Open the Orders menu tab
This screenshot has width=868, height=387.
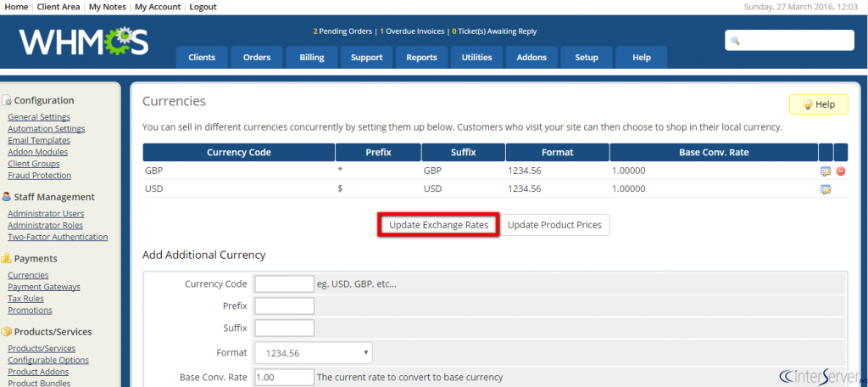(257, 57)
